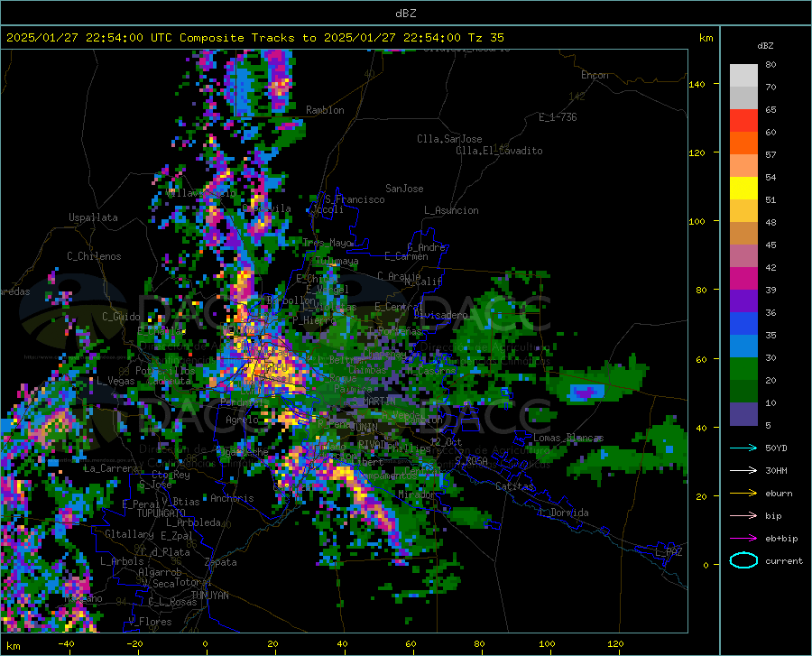Click the Uspallata location label

click(93, 217)
